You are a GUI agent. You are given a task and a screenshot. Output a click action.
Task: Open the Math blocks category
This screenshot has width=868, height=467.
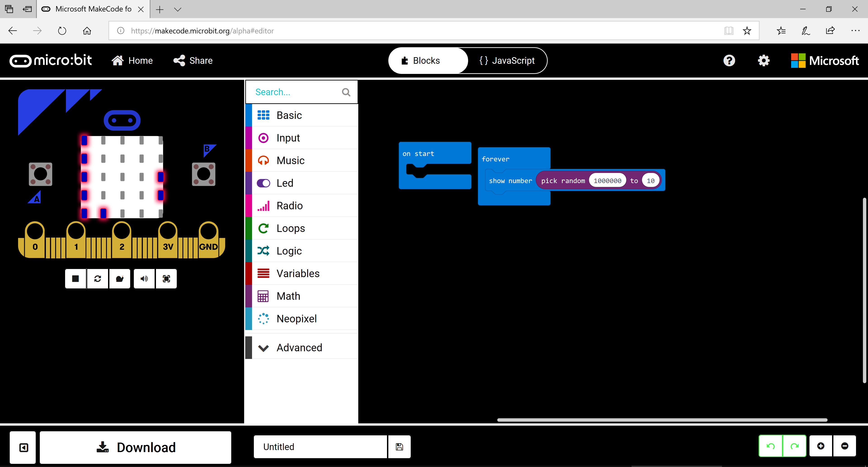tap(288, 295)
